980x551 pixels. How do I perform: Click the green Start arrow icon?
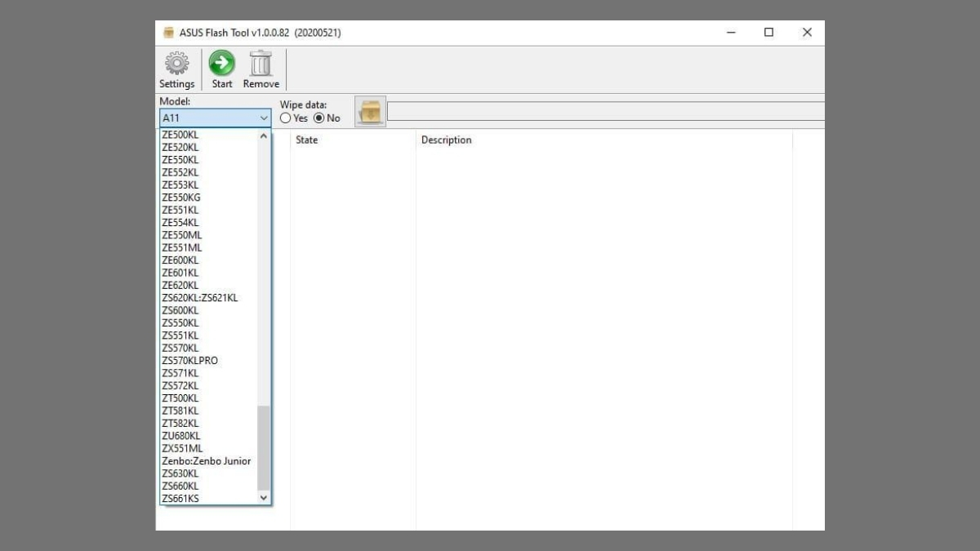tap(221, 64)
